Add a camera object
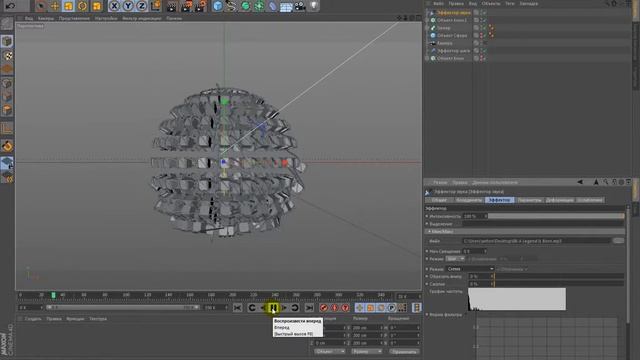640x360 pixels. (300, 6)
